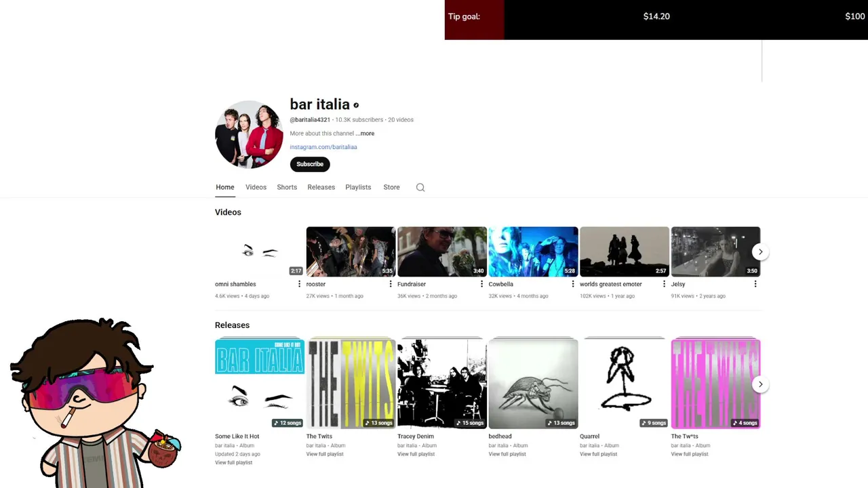868x488 pixels.
Task: Click the Quarrel album title
Action: coord(589,436)
